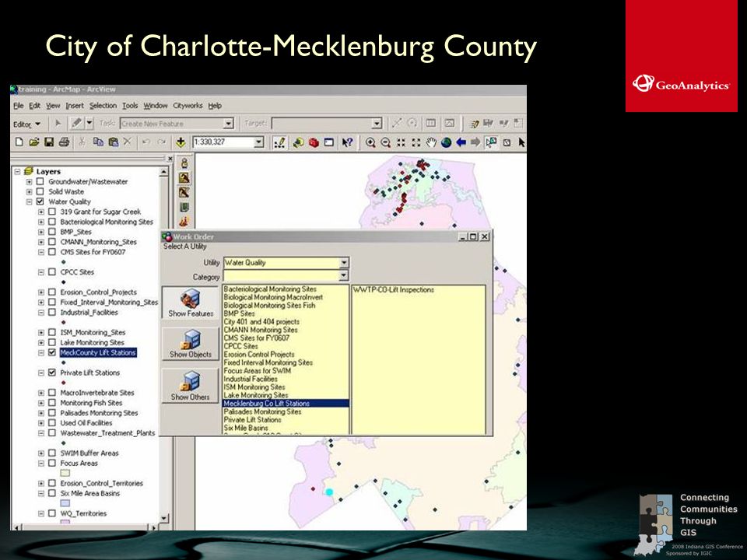The width and height of the screenshot is (747, 560).
Task: Select the Pan hand tool
Action: tap(431, 142)
